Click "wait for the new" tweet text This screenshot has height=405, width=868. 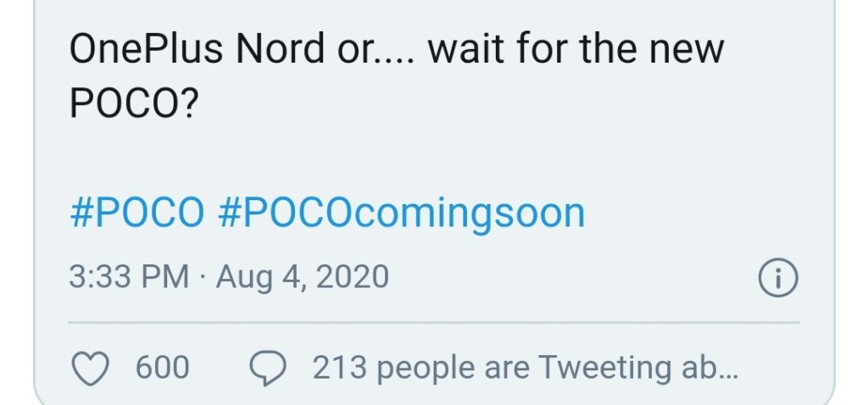[x=576, y=50]
